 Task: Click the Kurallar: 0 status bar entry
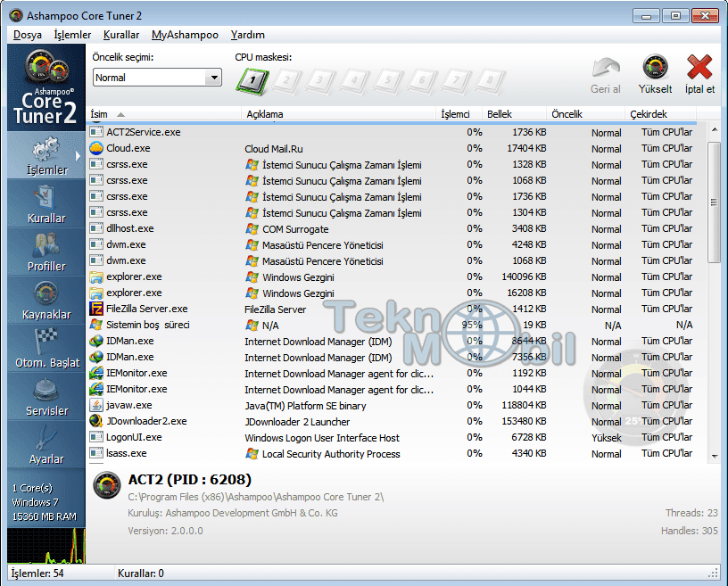[x=141, y=574]
